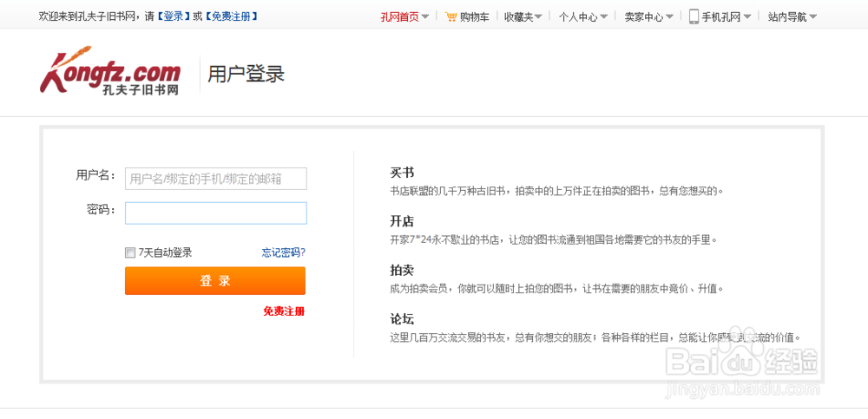
Task: Click the 买书 heading
Action: 402,173
